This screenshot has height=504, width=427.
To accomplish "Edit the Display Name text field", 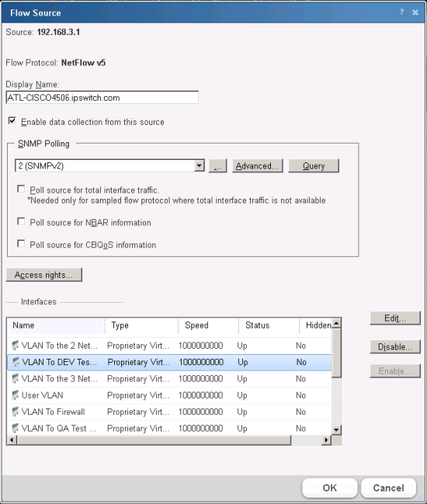I will point(102,97).
